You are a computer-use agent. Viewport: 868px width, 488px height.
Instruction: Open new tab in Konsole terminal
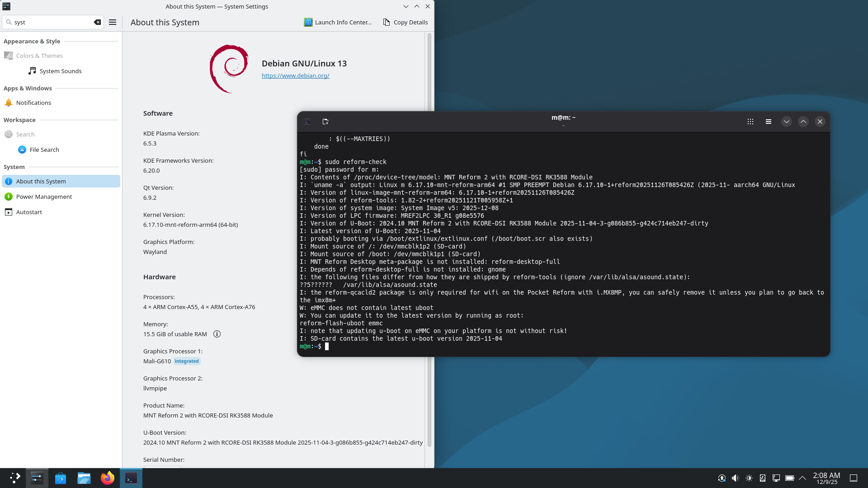pyautogui.click(x=325, y=122)
